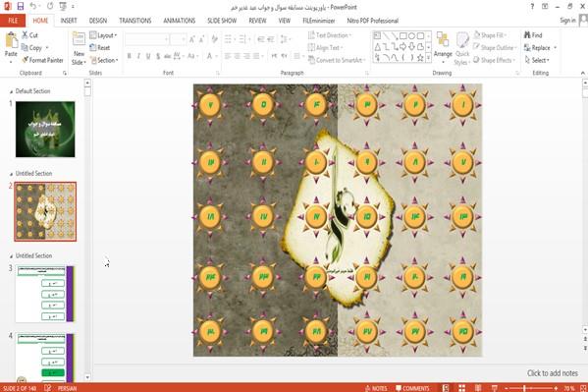588x392 pixels.
Task: Open the Layout dropdown
Action: click(103, 35)
